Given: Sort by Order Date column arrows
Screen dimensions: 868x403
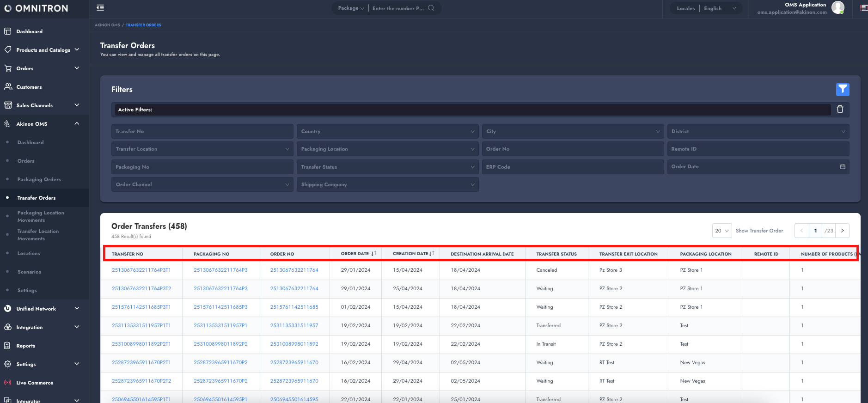Looking at the screenshot, I should [373, 254].
